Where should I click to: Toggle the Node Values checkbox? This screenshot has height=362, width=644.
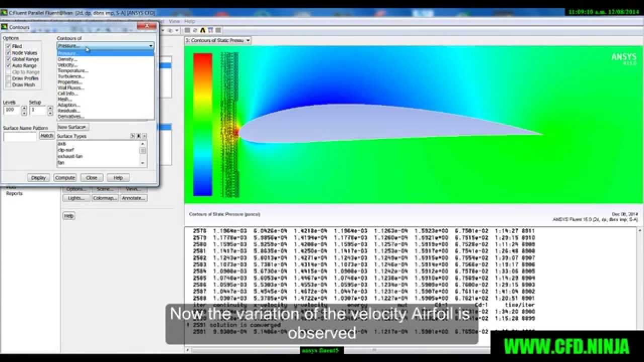(8, 53)
